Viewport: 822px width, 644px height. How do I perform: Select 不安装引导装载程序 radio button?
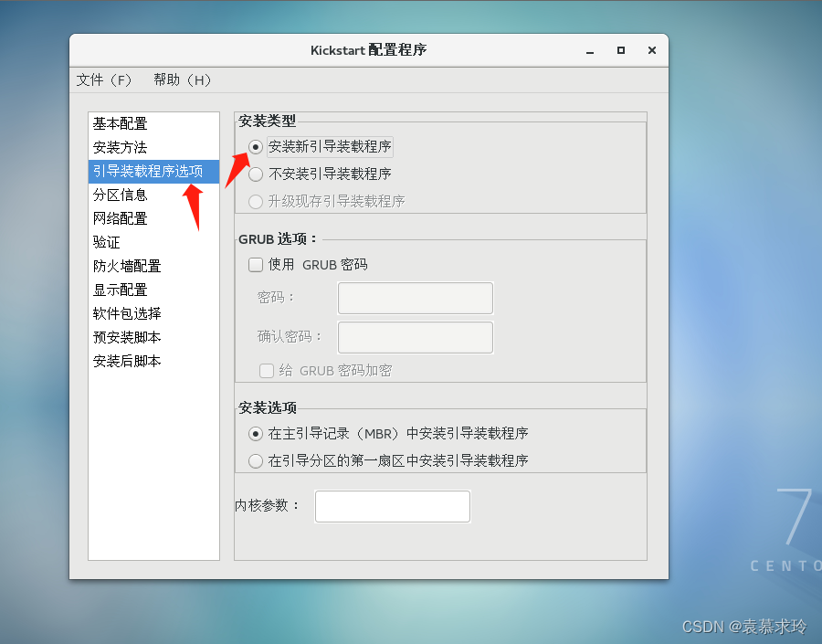tap(256, 174)
